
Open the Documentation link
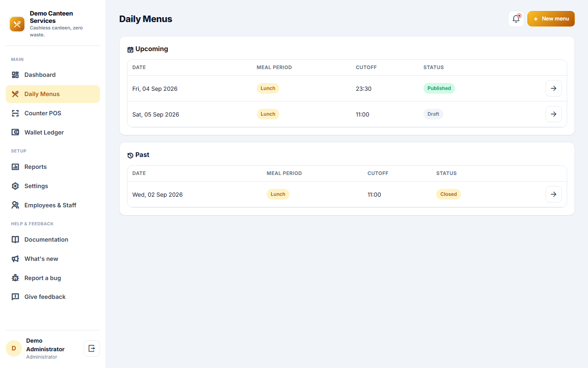point(53,240)
